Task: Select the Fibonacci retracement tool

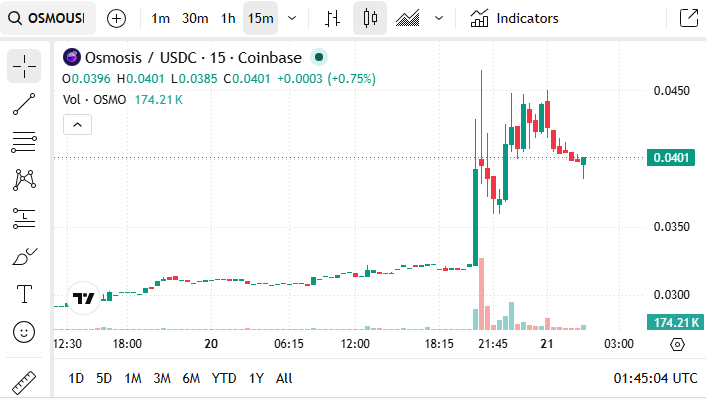Action: [x=24, y=142]
